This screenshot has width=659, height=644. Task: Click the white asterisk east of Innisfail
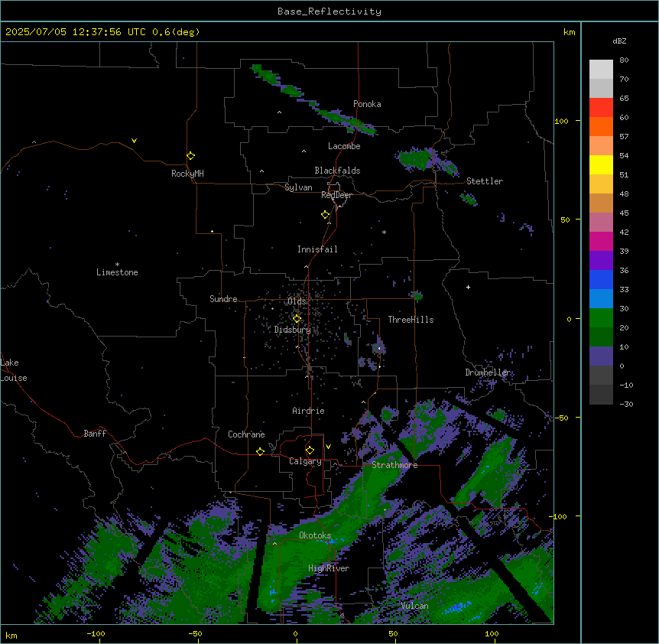click(384, 233)
